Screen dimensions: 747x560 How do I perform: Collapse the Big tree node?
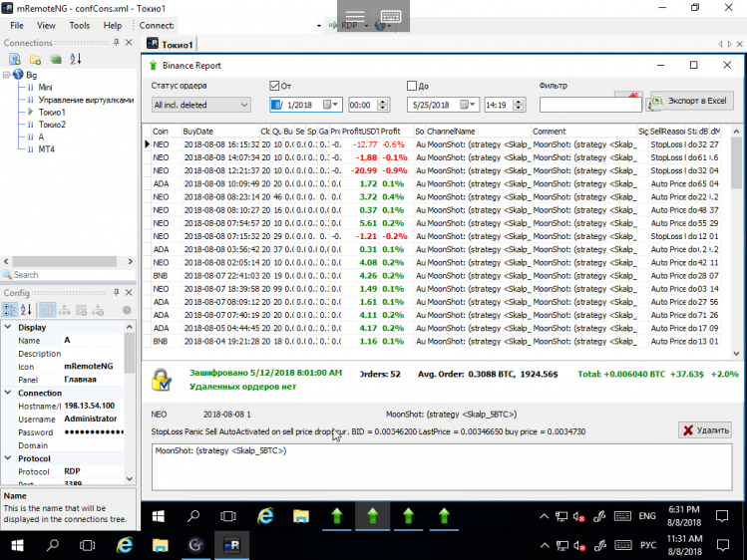[x=6, y=75]
